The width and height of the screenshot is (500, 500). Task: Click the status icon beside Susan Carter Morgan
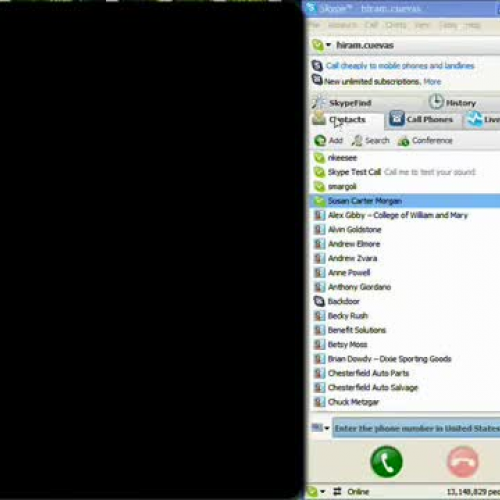(320, 201)
